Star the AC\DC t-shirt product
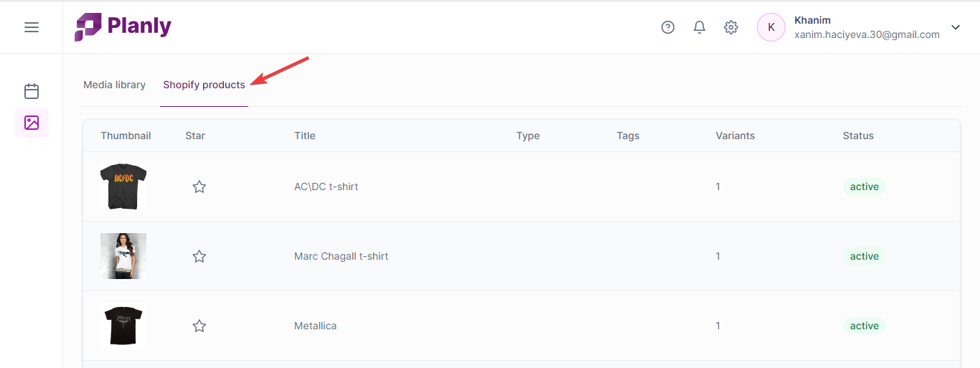 point(199,187)
